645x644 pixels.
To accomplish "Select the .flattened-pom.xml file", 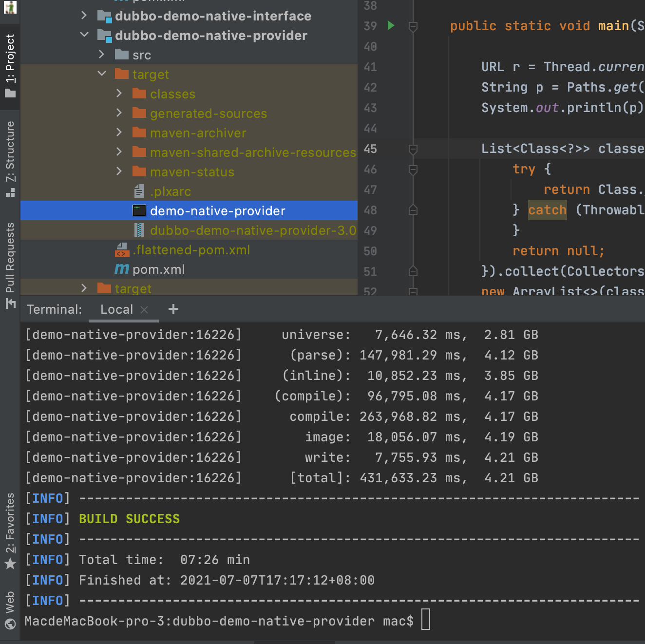I will (191, 250).
